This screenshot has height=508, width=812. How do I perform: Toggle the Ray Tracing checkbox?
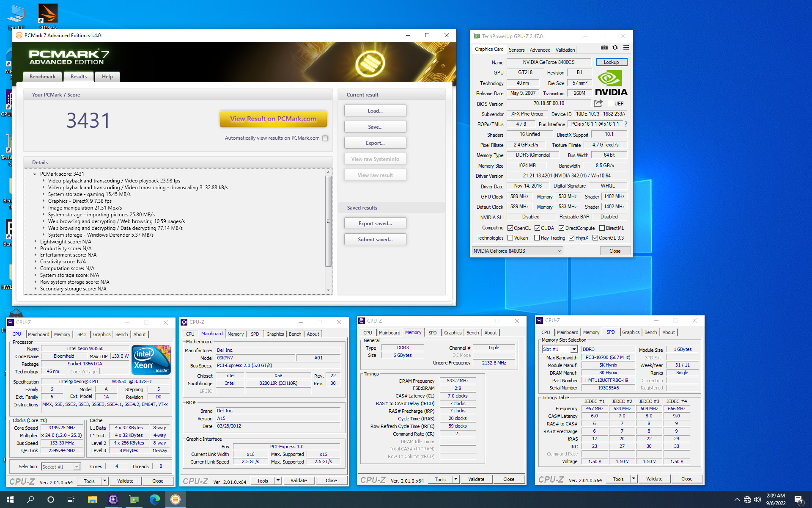pyautogui.click(x=537, y=238)
